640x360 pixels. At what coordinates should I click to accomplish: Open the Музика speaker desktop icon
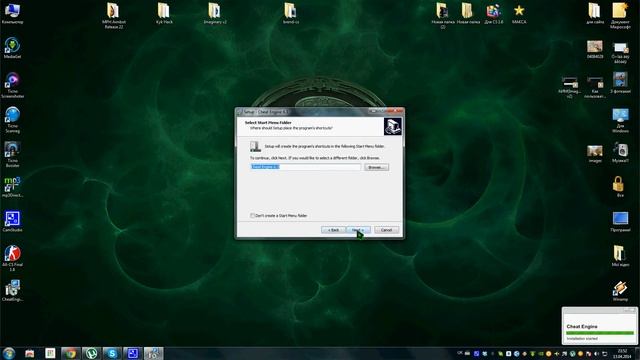point(620,151)
